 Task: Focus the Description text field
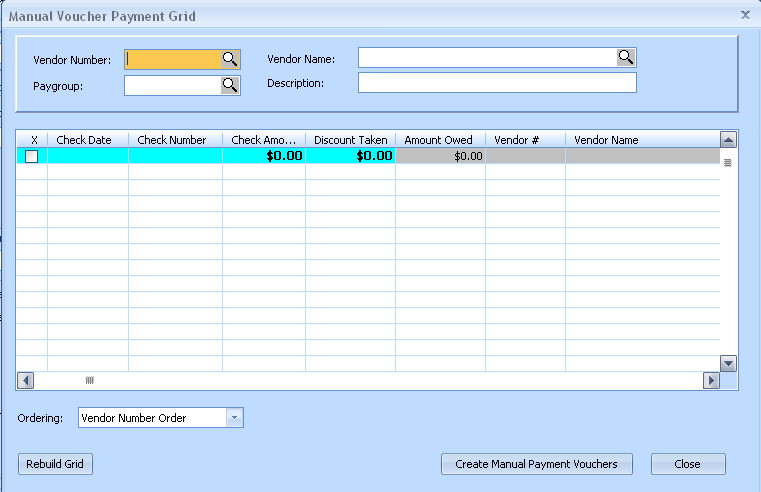[x=497, y=83]
